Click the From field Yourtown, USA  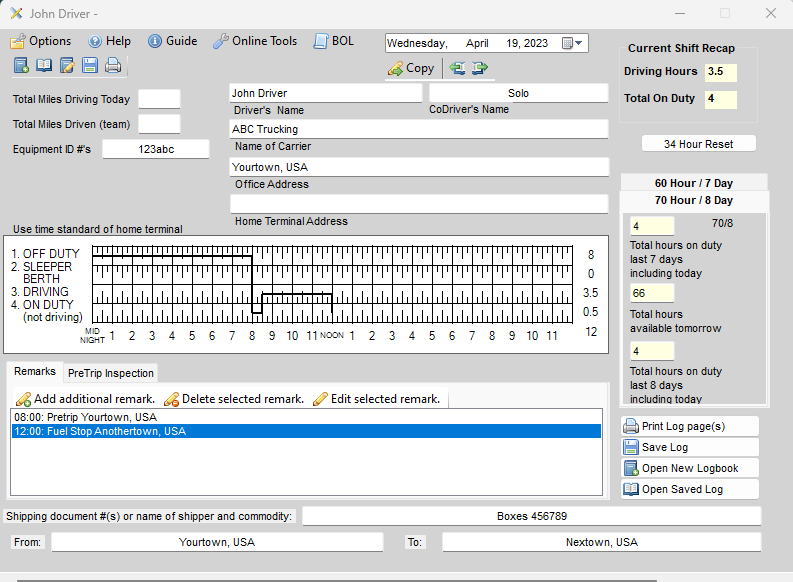pos(217,542)
